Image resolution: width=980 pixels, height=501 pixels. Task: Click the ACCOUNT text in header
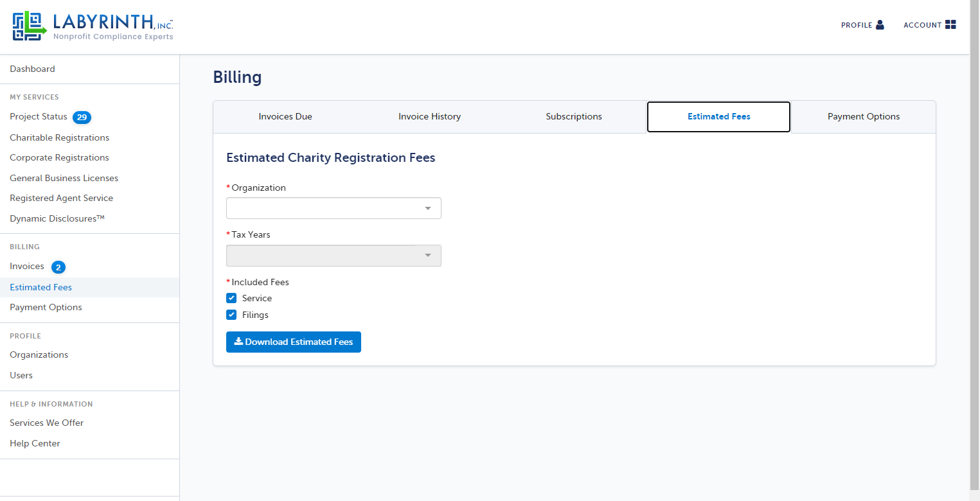pos(922,26)
